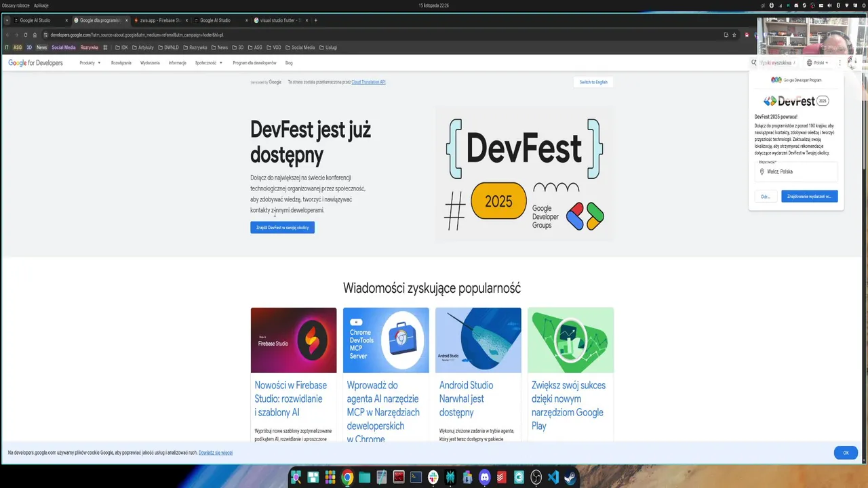The height and width of the screenshot is (488, 868).
Task: Open Blog in the site navigation
Action: 289,62
